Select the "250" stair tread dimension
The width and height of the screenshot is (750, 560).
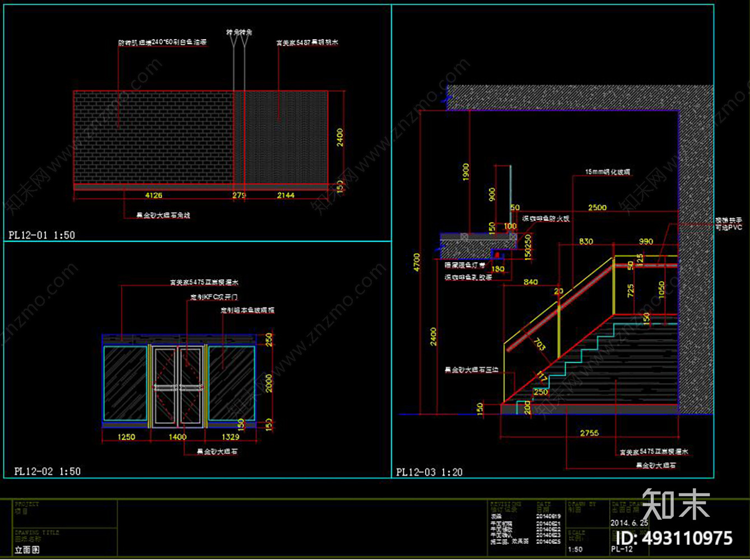(541, 392)
